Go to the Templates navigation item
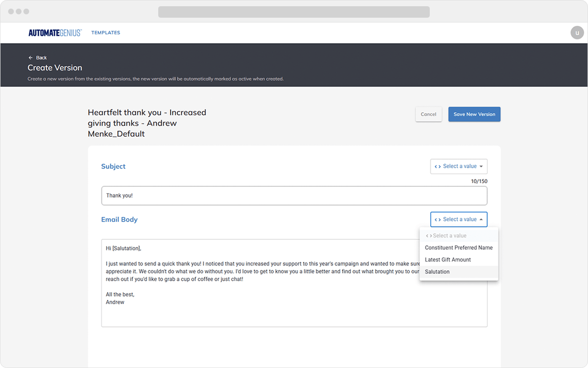The image size is (588, 368). pyautogui.click(x=106, y=32)
